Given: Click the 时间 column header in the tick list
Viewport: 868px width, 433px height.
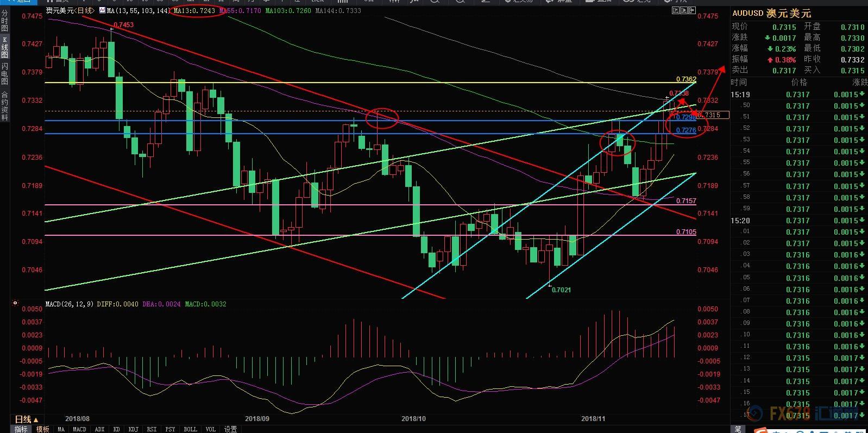Looking at the screenshot, I should click(739, 83).
